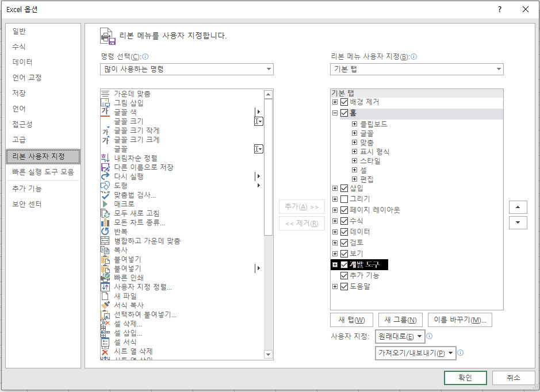Expand the 표시 형식 group

354,151
